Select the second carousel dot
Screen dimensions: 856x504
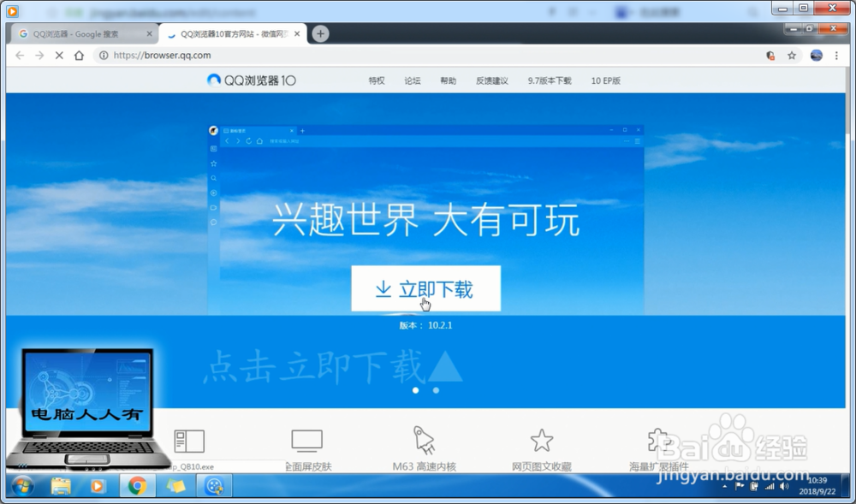[436, 390]
